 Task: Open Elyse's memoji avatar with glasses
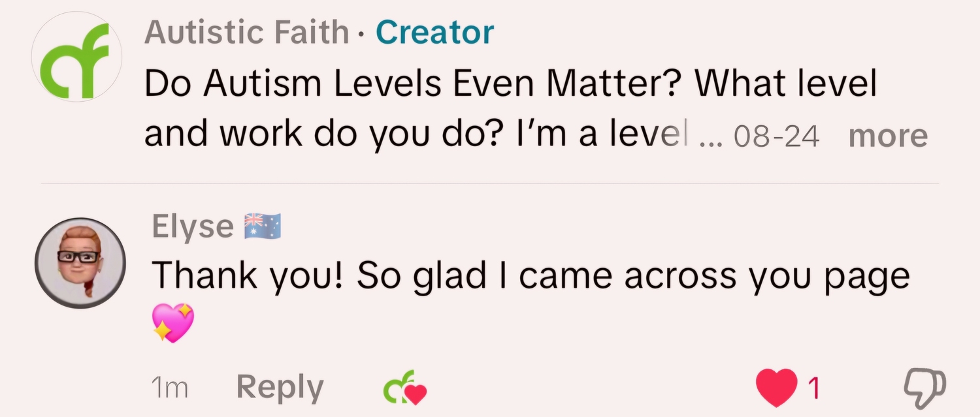point(80,263)
